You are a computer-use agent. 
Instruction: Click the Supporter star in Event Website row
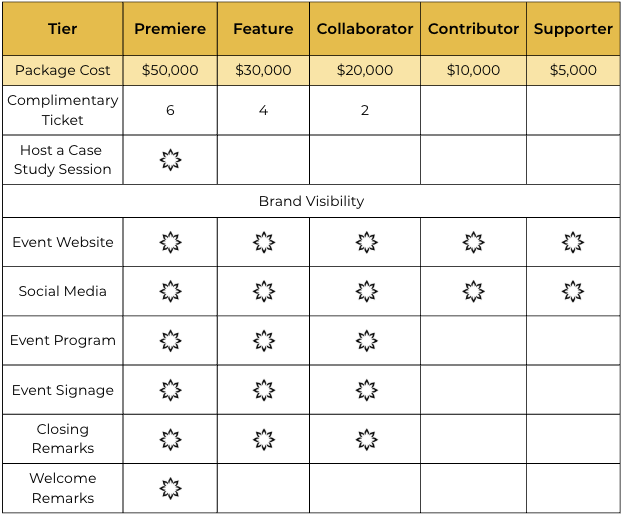(573, 242)
